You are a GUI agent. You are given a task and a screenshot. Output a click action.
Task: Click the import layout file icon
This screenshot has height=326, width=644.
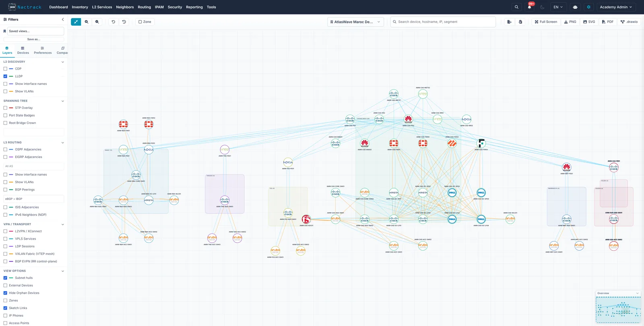[520, 22]
